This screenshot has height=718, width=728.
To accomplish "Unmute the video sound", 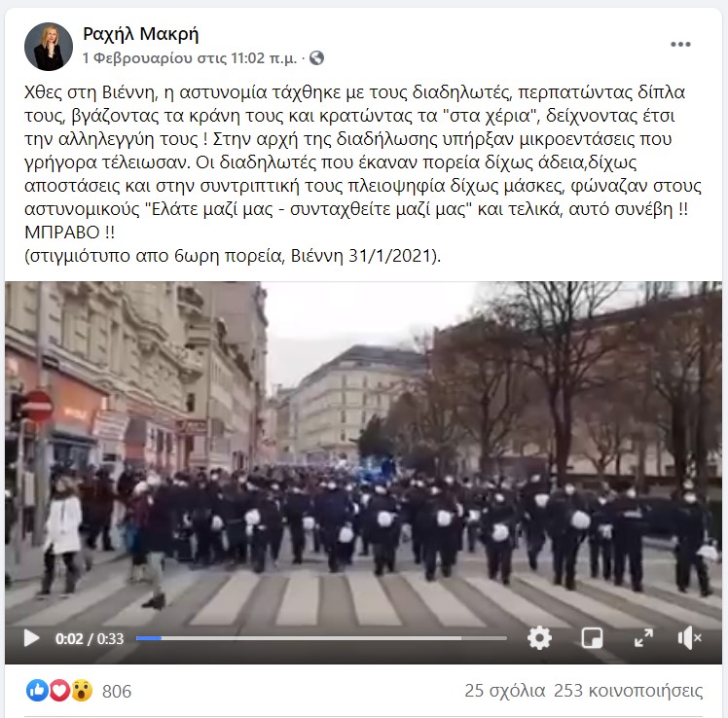I will pos(689,638).
